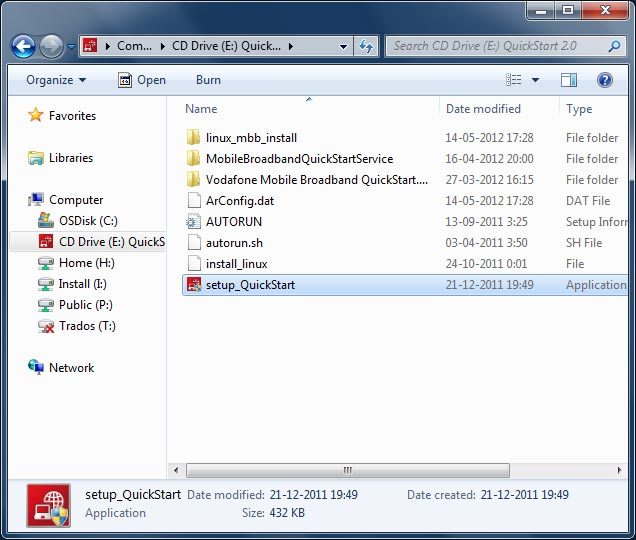Click the install_linux file icon
The width and height of the screenshot is (636, 540).
pos(194,264)
